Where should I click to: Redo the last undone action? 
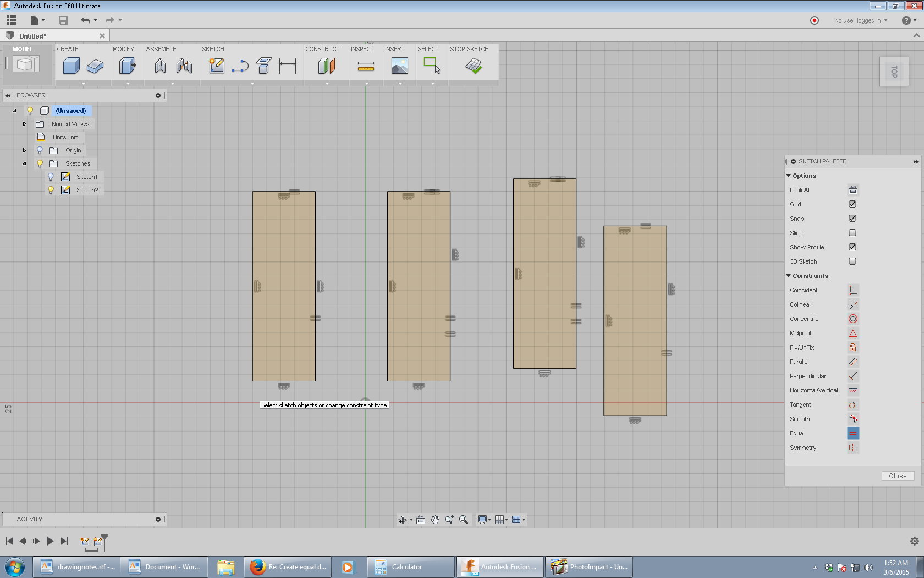[x=109, y=20]
